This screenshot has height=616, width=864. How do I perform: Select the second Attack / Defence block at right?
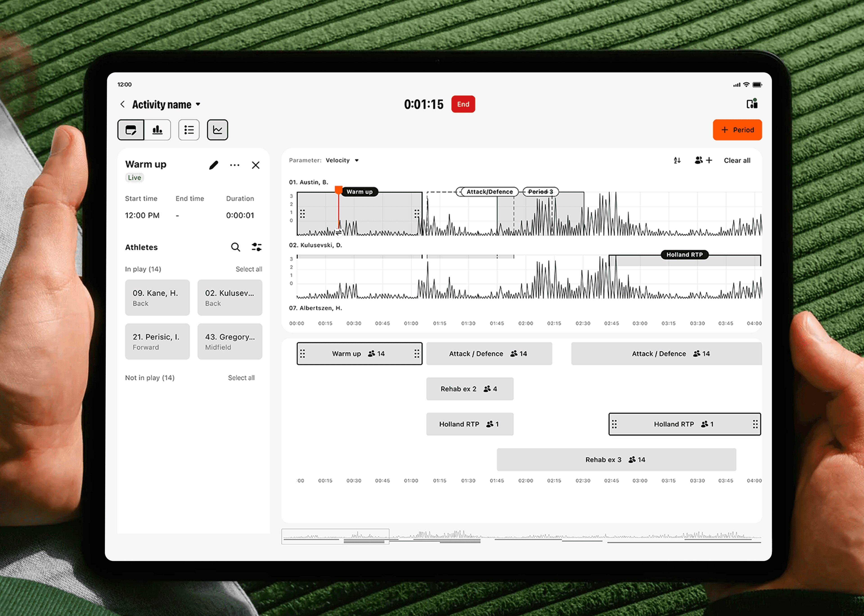click(667, 354)
